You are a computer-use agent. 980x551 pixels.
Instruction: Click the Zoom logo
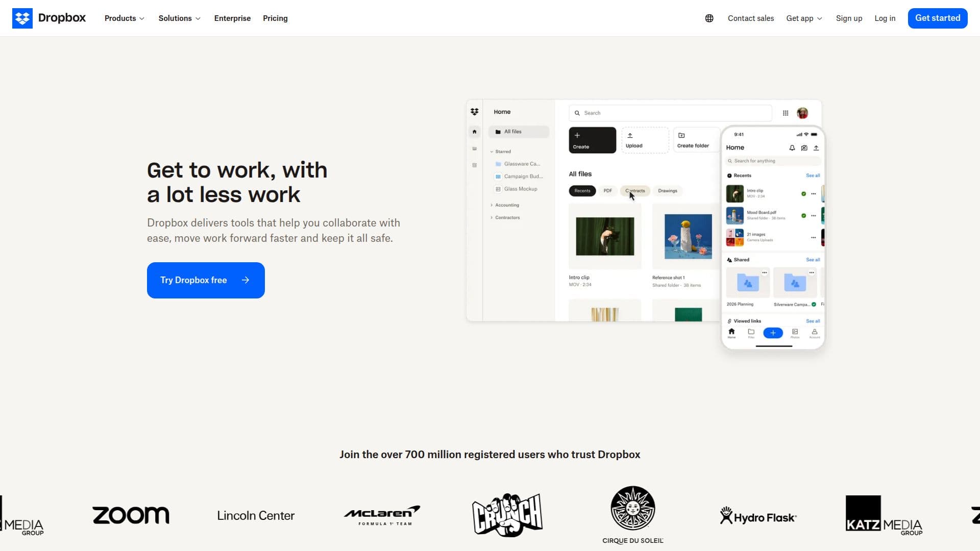[x=131, y=515]
